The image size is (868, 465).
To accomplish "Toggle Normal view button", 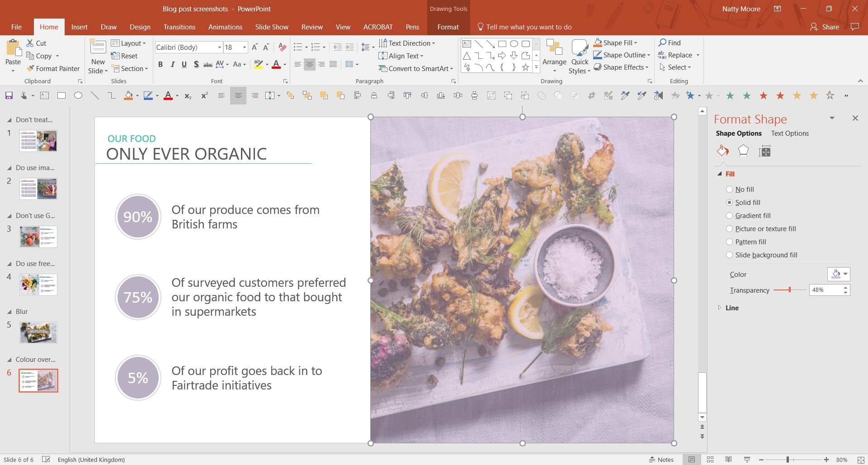I will pos(692,460).
